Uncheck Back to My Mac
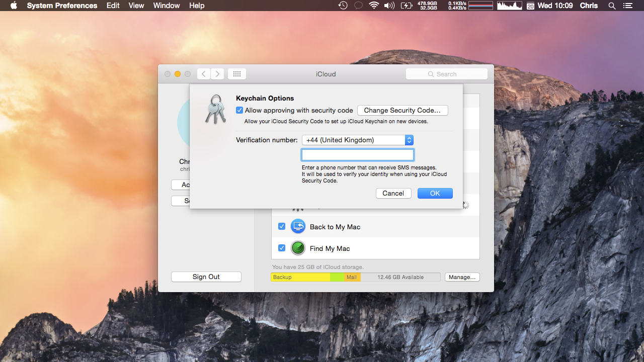This screenshot has height=362, width=644. tap(282, 227)
